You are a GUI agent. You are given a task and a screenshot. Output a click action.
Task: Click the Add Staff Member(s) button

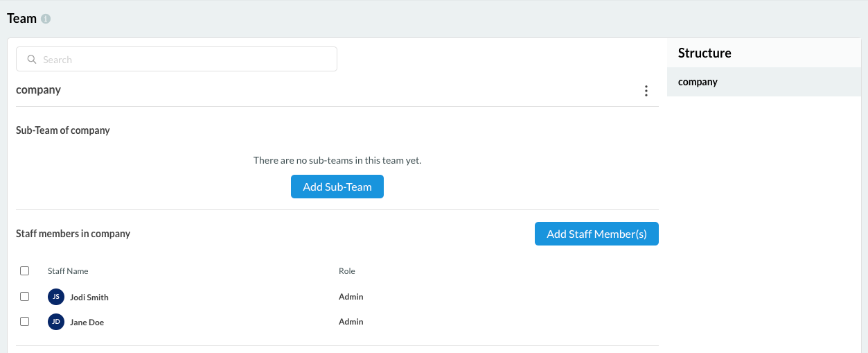(x=596, y=234)
